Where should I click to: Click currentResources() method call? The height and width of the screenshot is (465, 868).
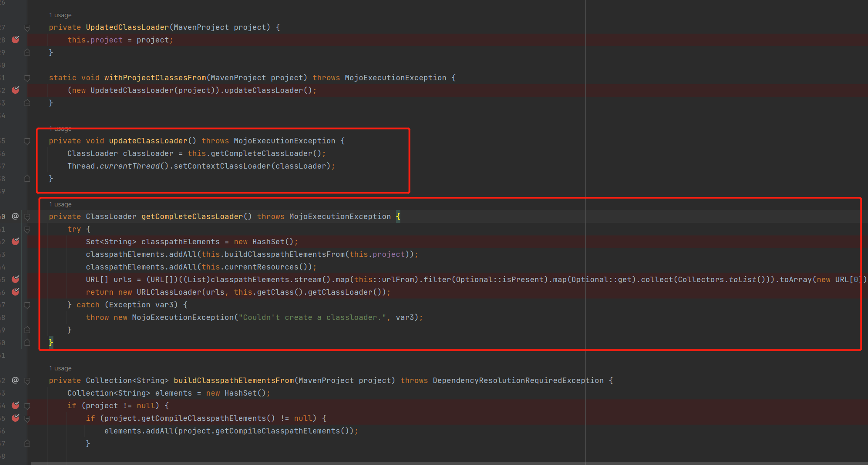pos(267,267)
